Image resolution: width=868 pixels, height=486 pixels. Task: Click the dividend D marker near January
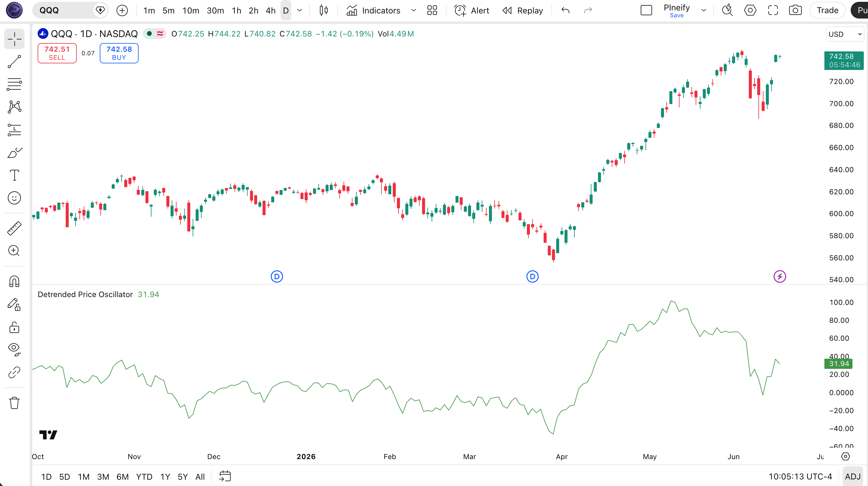tap(277, 276)
